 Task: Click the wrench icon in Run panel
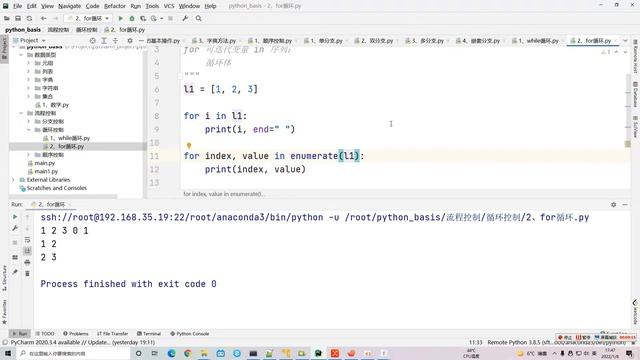coord(15,228)
